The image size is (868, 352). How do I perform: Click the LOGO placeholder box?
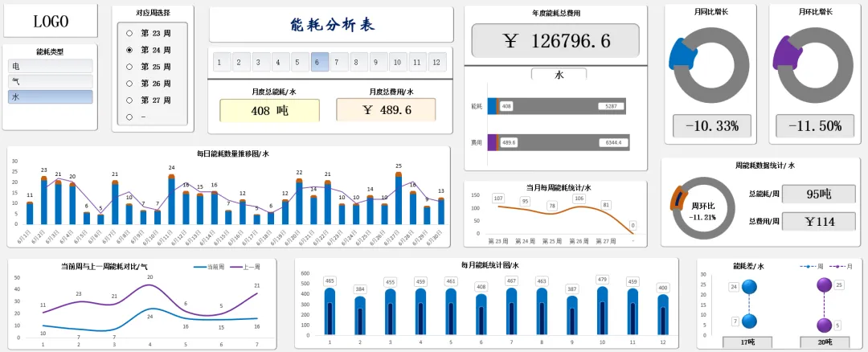tap(51, 21)
